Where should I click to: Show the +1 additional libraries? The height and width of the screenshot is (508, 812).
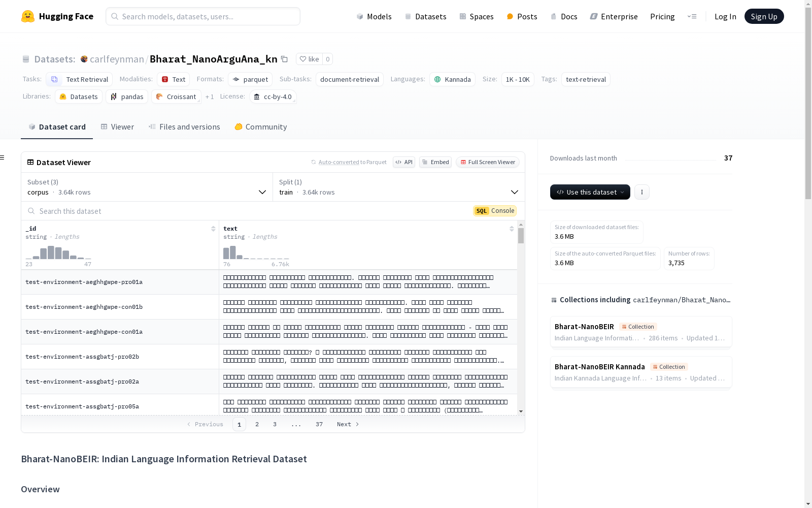coord(210,97)
